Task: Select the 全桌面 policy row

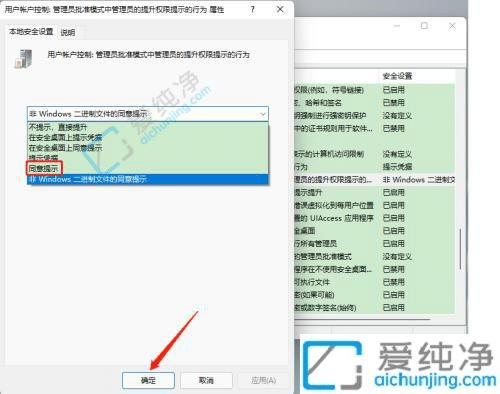Action: 374,231
